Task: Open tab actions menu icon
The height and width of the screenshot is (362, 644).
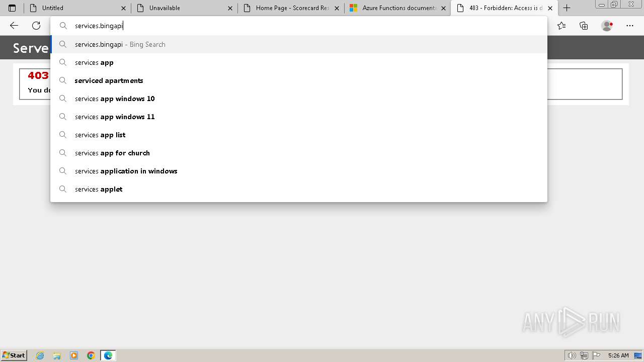Action: pyautogui.click(x=12, y=8)
